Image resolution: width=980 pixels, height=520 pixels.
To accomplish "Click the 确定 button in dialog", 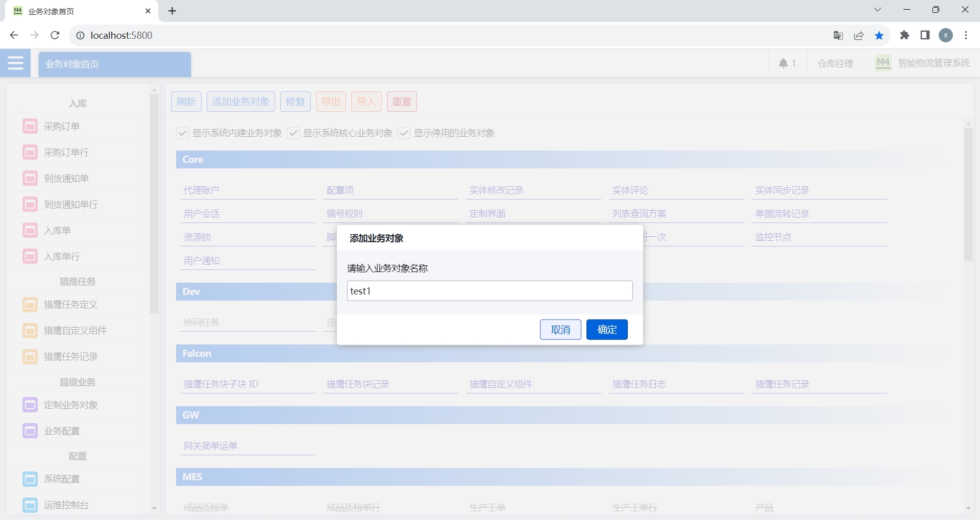I will pos(607,330).
